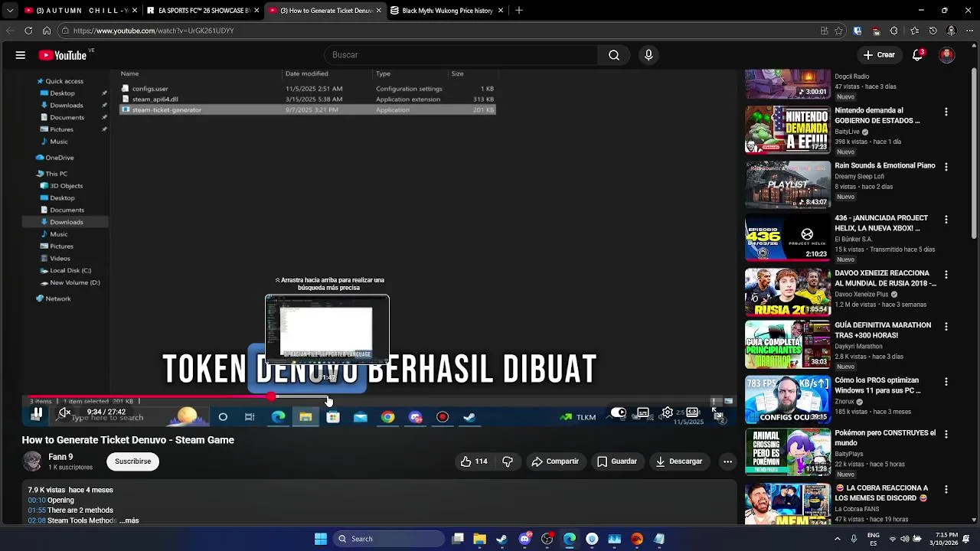Open the favorites list icon
980x551 pixels.
(x=914, y=31)
